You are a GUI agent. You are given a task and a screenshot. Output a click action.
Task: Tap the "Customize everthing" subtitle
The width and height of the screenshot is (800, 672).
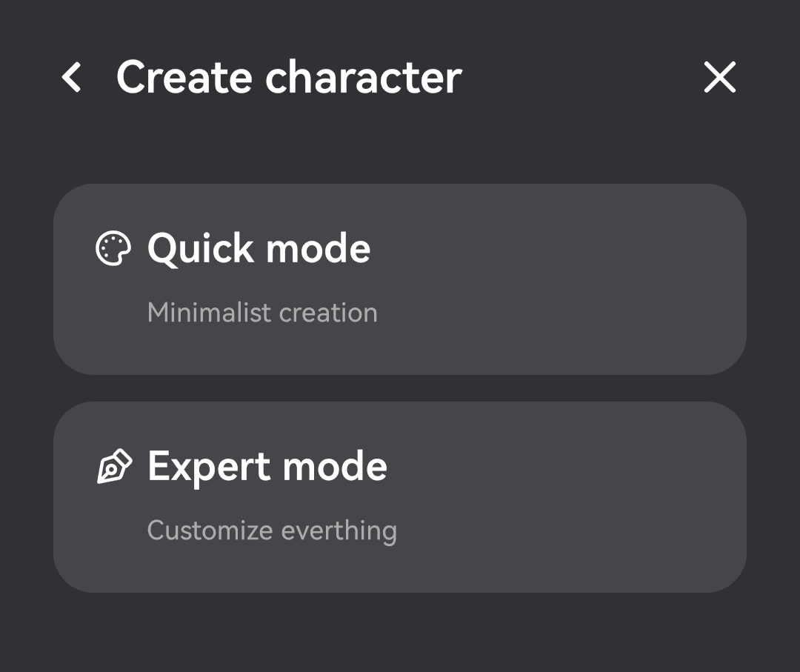point(272,530)
